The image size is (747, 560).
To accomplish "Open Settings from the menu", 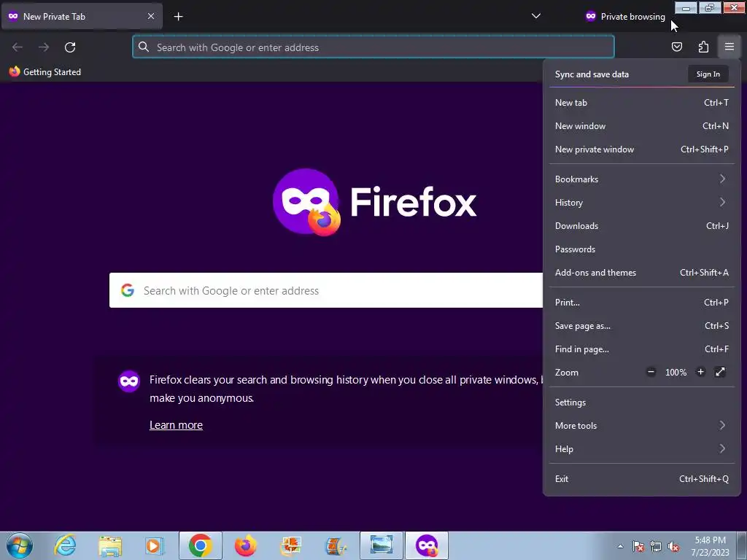I will 642,402.
